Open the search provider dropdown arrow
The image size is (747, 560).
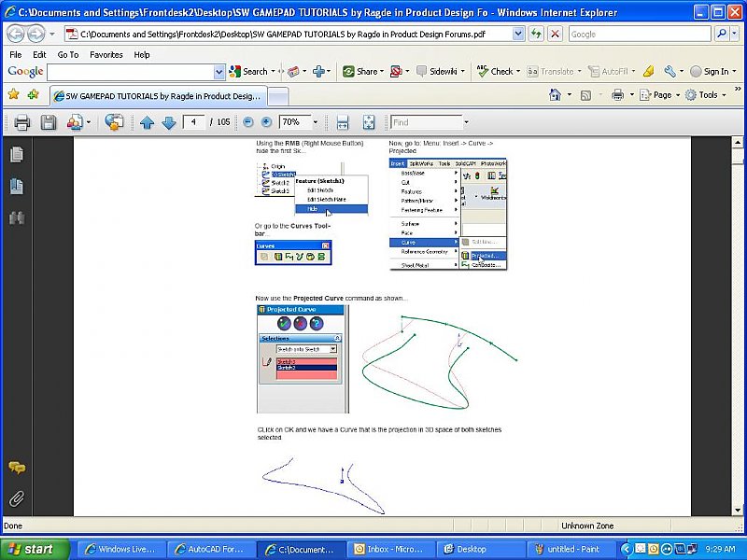(736, 34)
